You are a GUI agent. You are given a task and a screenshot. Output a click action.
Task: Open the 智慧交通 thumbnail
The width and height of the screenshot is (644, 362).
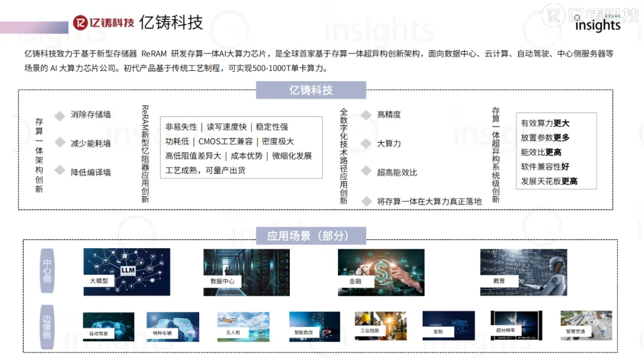[x=586, y=326]
